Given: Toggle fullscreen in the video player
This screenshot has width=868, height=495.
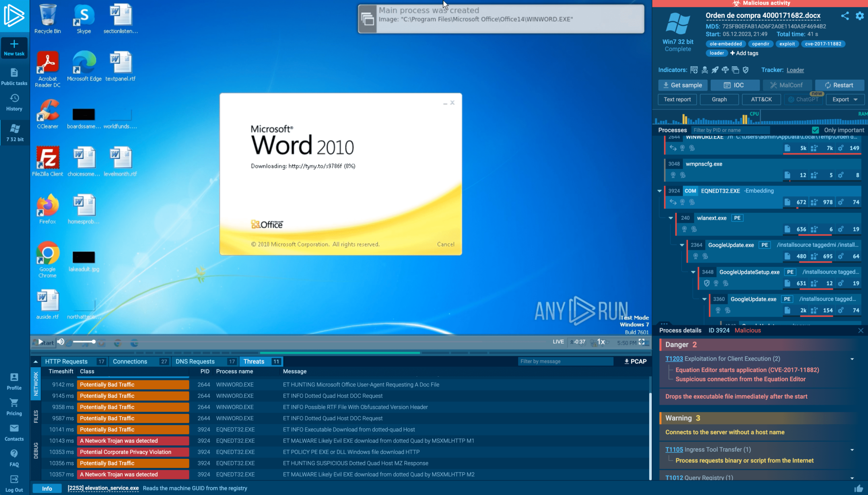Looking at the screenshot, I should click(642, 342).
